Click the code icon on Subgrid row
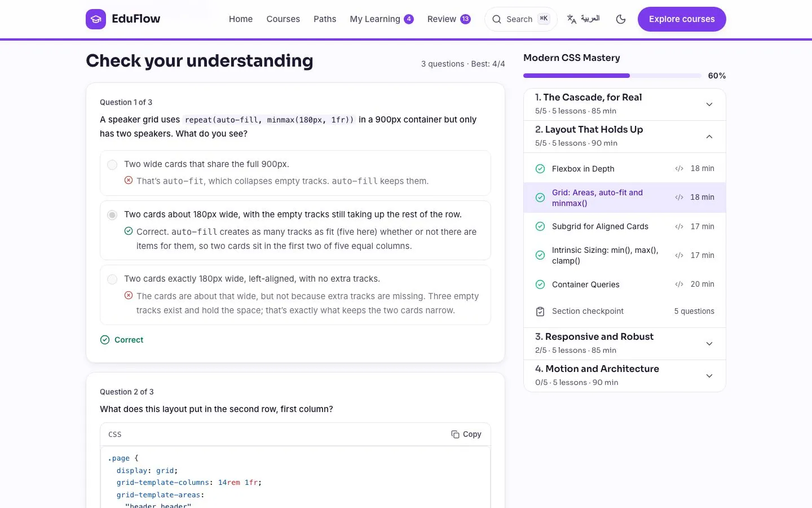This screenshot has width=812, height=508. pos(679,226)
